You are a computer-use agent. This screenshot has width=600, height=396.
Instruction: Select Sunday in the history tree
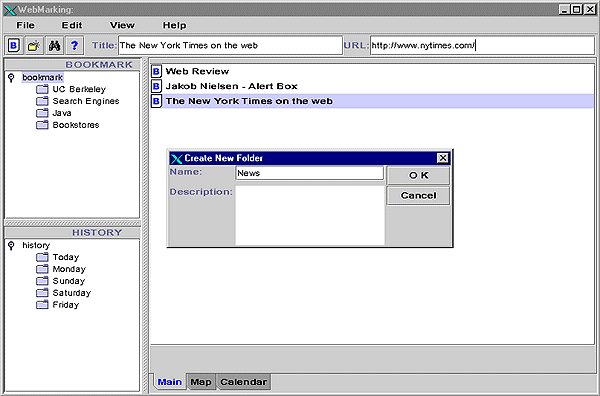point(69,281)
